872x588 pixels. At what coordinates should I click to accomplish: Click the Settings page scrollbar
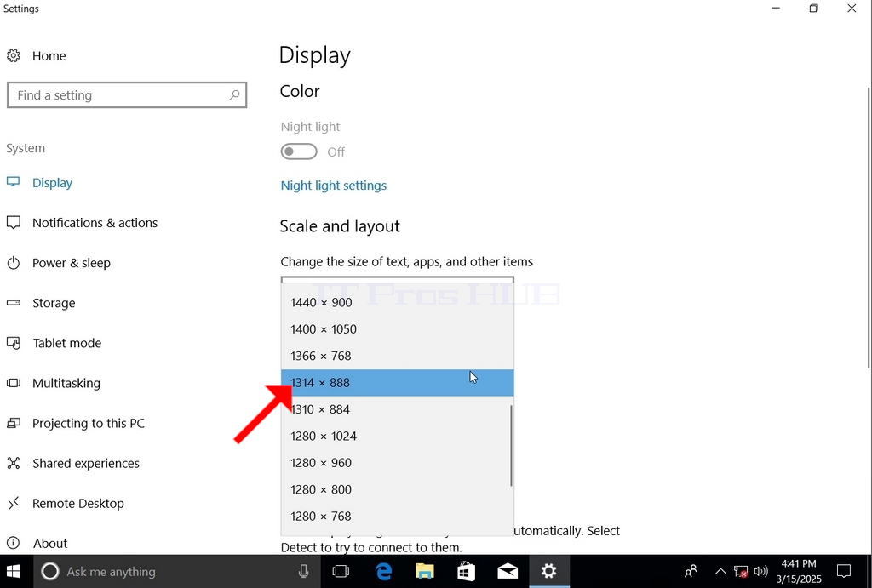pos(869,228)
